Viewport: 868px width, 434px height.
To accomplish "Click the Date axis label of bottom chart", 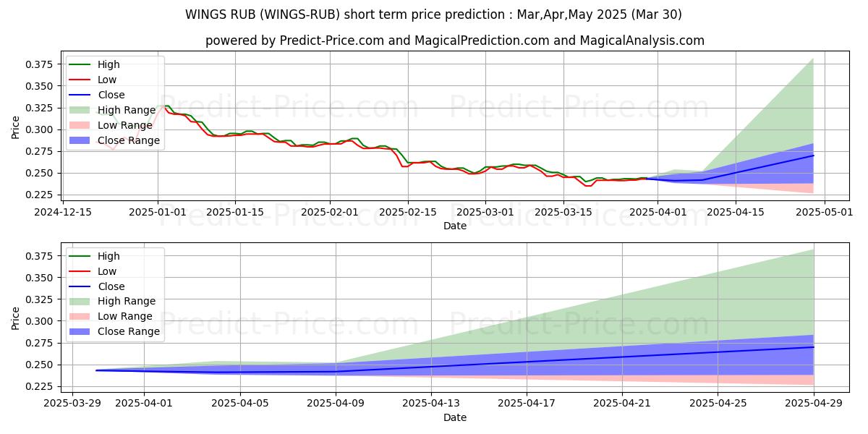I will click(454, 417).
